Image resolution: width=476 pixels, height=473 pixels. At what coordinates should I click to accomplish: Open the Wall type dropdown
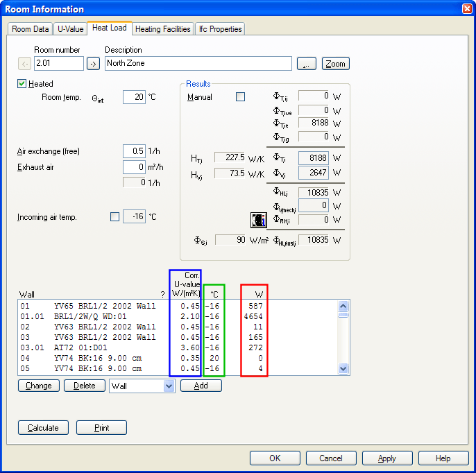169,386
